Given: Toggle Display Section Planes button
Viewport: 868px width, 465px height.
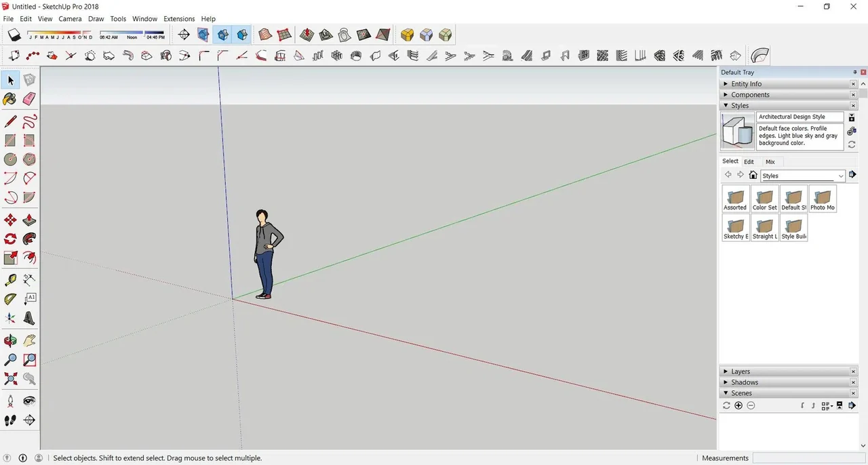Looking at the screenshot, I should coord(203,35).
